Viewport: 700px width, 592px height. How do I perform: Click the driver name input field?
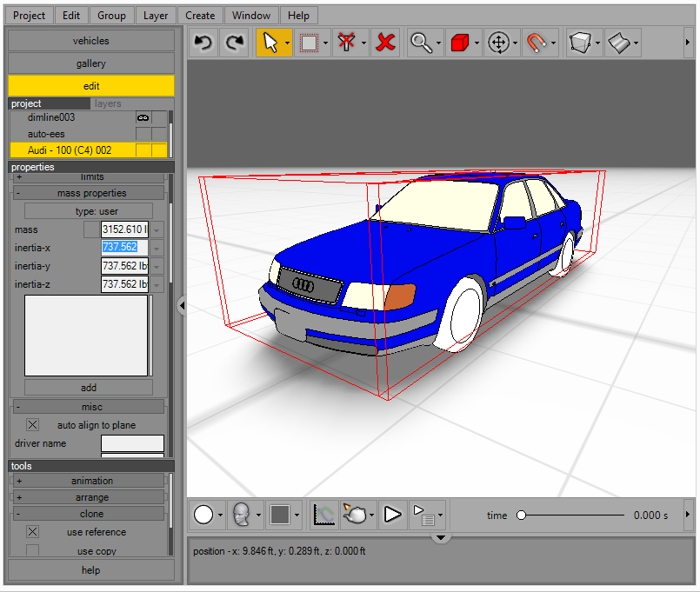(132, 443)
